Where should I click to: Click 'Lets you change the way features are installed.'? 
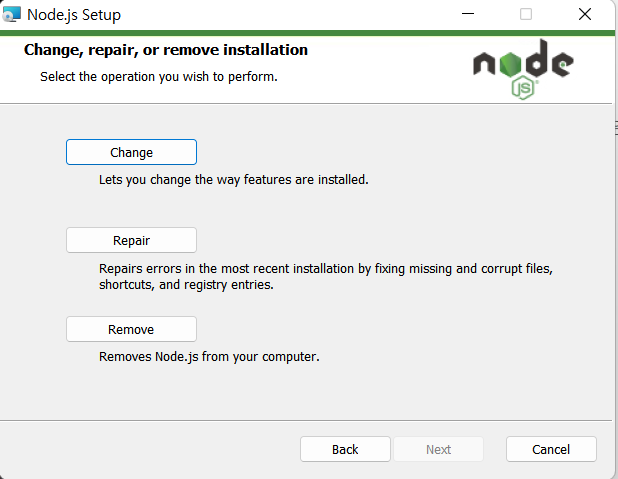click(x=234, y=180)
